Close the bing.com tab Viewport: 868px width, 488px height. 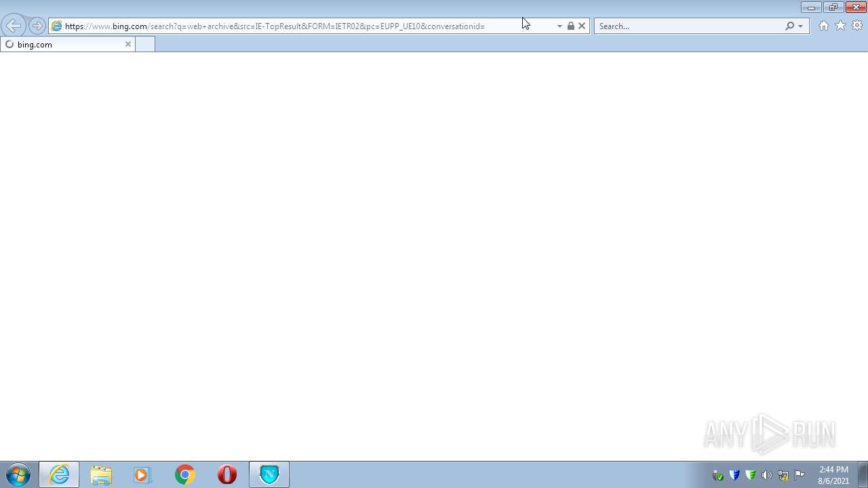[x=127, y=44]
